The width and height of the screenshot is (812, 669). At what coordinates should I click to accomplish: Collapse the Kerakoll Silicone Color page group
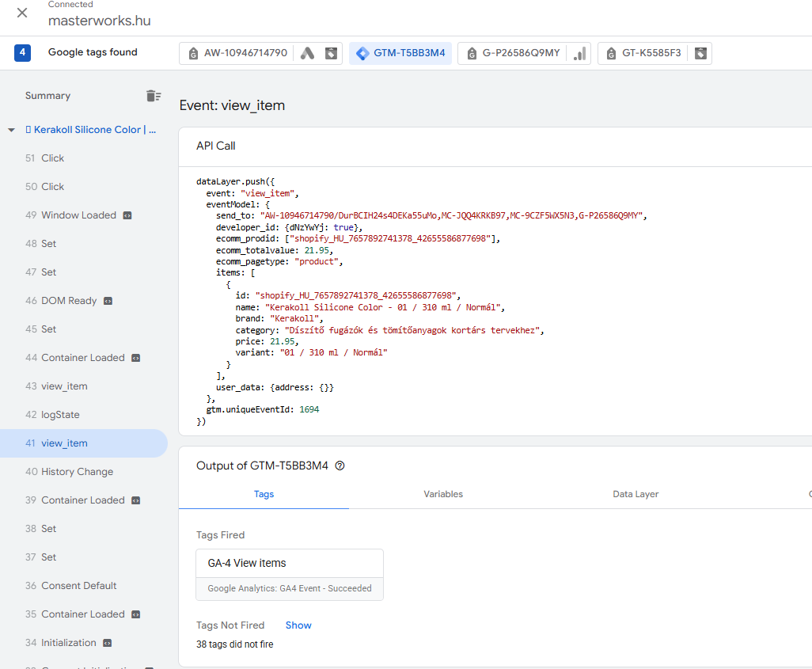click(11, 130)
